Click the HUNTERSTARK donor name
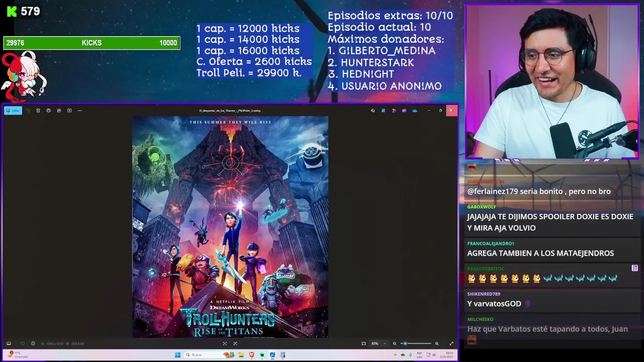 (x=377, y=63)
